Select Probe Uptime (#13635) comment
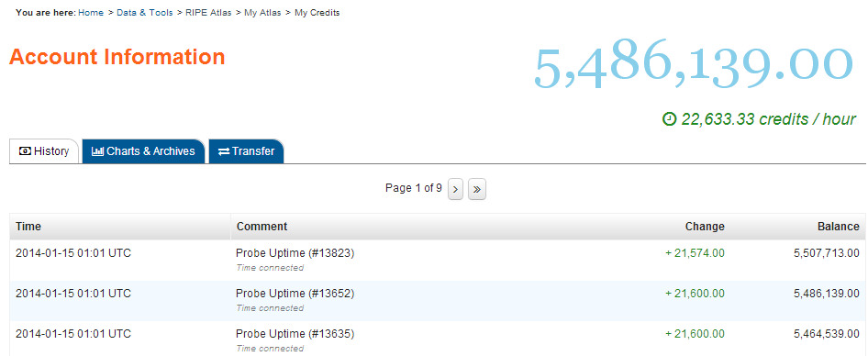Viewport: 868px width, 356px height. point(295,334)
